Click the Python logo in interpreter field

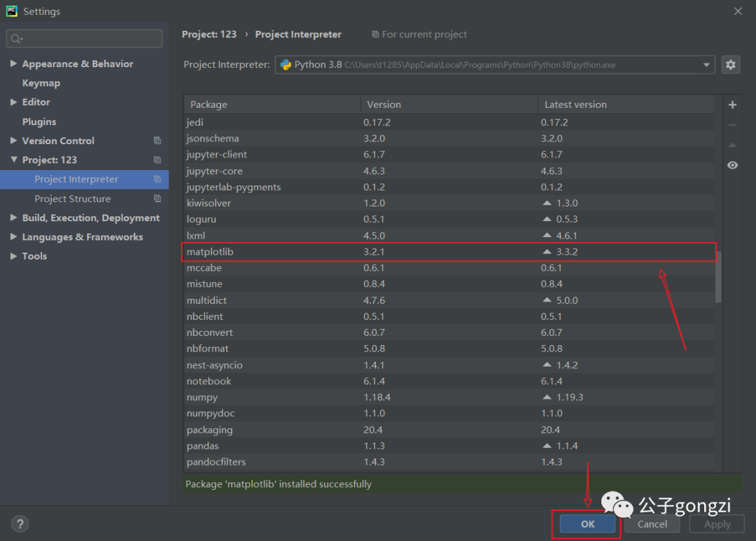pos(286,64)
